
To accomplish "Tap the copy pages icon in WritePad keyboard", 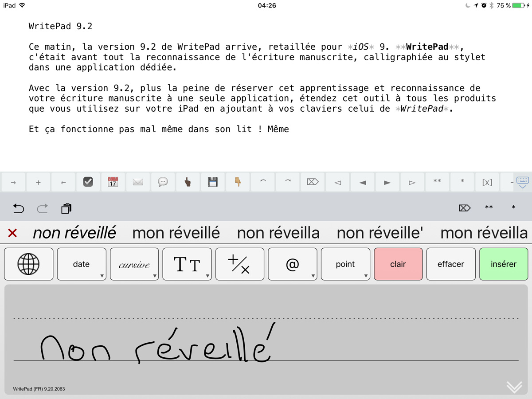I will point(66,208).
